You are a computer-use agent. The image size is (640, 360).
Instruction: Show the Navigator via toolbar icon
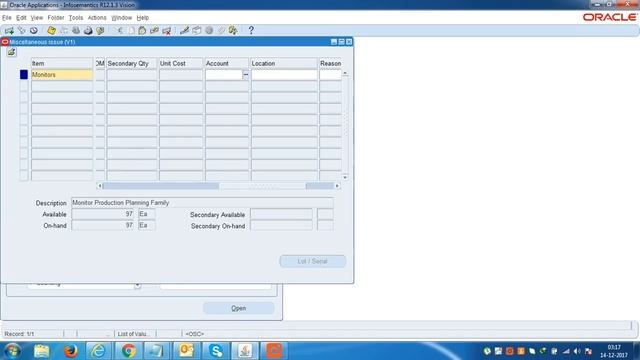pos(34,31)
